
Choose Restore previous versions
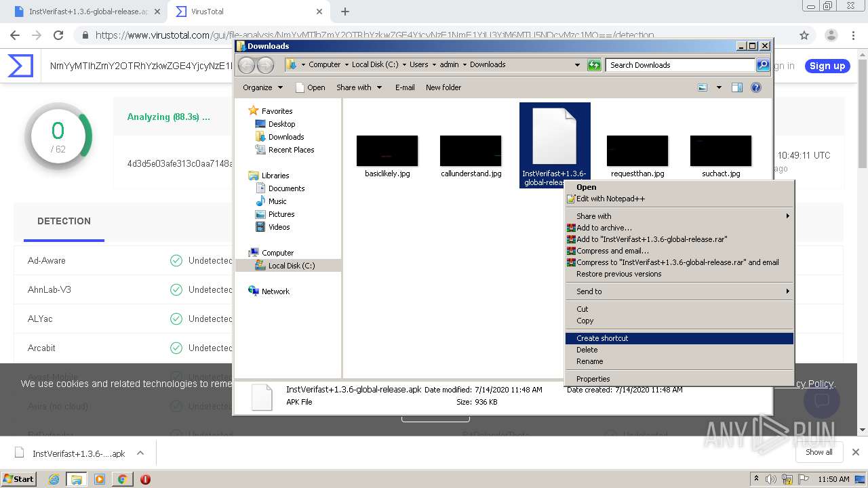coord(679,274)
